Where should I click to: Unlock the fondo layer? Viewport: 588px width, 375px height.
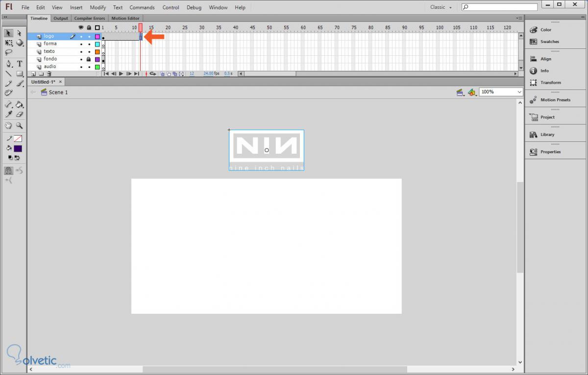[89, 59]
